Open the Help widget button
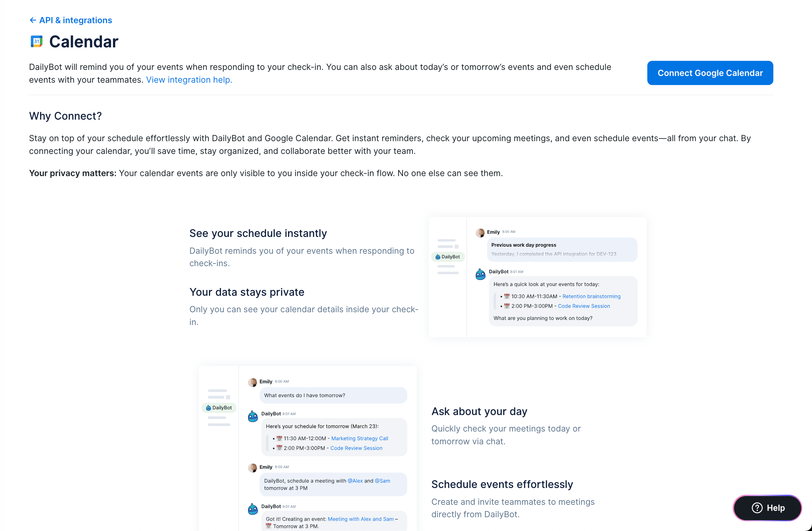 767,508
